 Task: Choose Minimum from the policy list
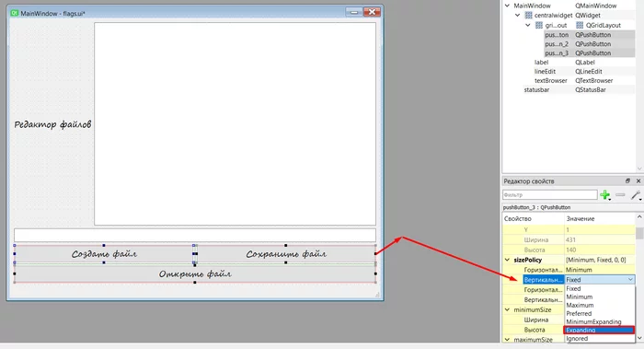(x=600, y=297)
